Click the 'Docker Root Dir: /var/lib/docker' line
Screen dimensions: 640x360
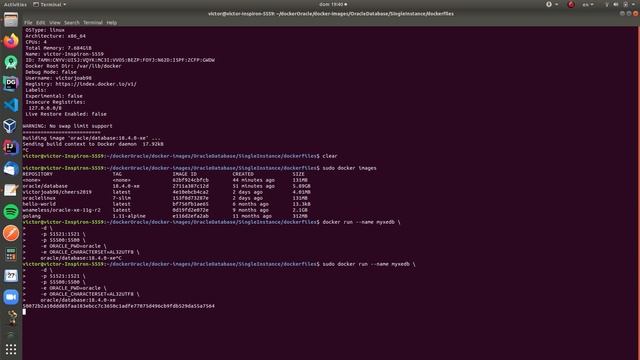73,66
